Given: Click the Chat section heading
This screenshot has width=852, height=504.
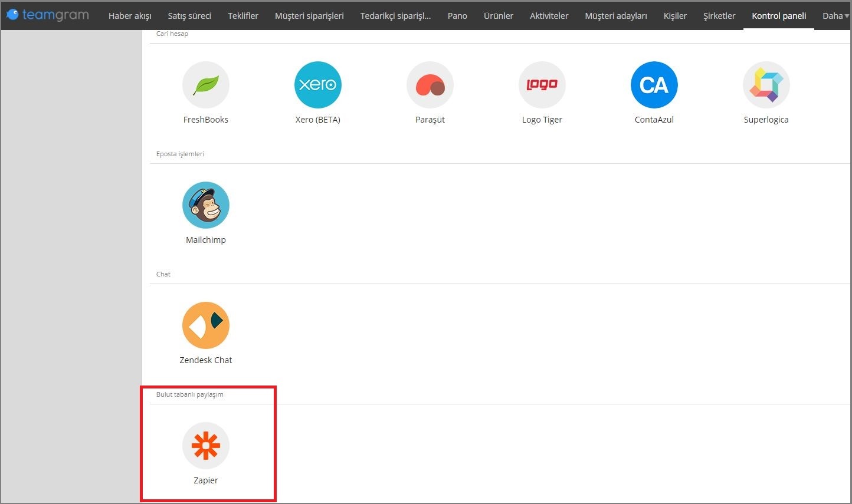Looking at the screenshot, I should [x=163, y=274].
